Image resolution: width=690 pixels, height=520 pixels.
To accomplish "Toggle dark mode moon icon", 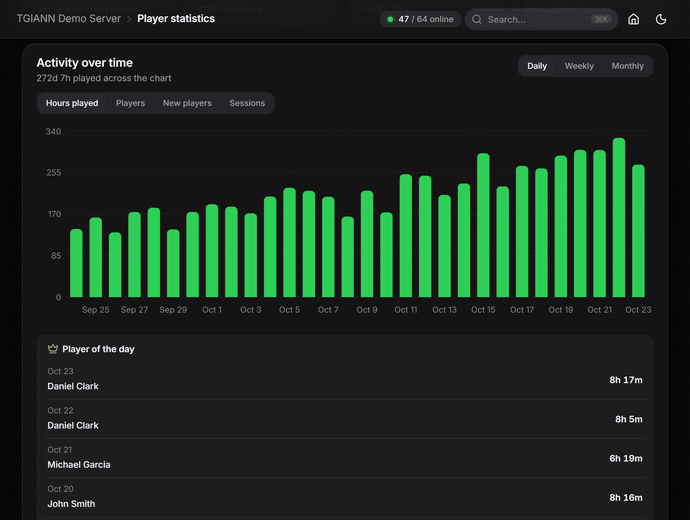I will click(661, 19).
